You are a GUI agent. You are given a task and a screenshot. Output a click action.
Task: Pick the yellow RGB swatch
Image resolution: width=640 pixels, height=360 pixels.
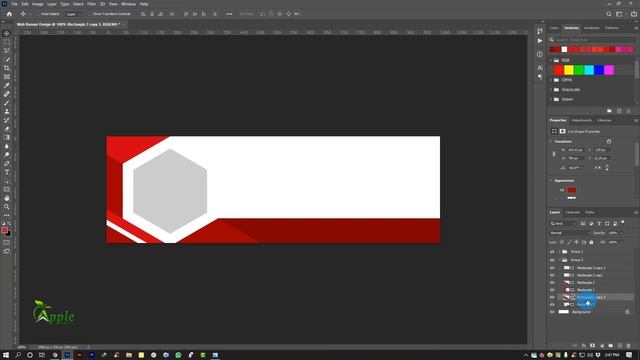569,70
